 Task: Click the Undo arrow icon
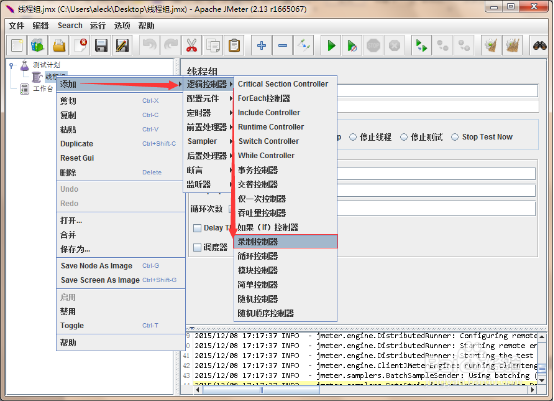(x=150, y=46)
